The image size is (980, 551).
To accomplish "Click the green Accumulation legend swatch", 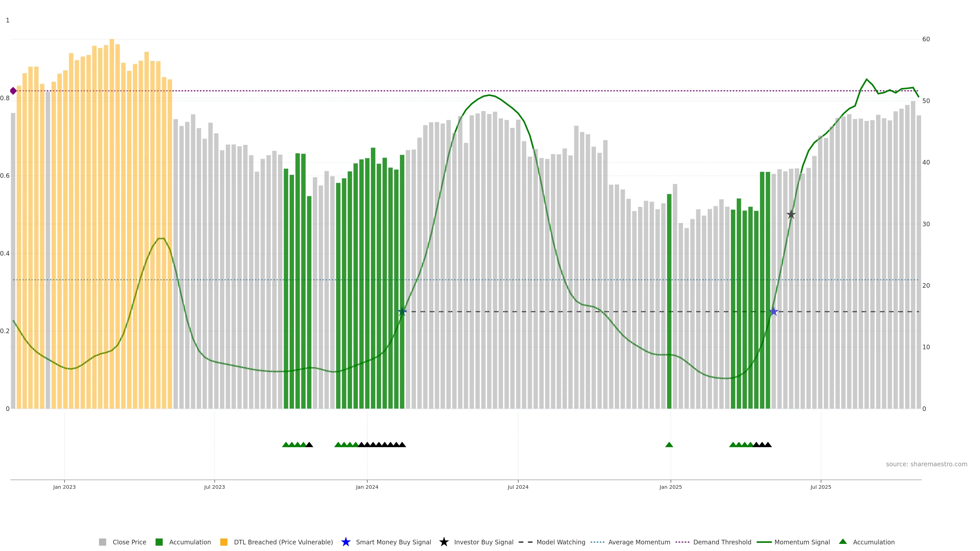I will [159, 542].
